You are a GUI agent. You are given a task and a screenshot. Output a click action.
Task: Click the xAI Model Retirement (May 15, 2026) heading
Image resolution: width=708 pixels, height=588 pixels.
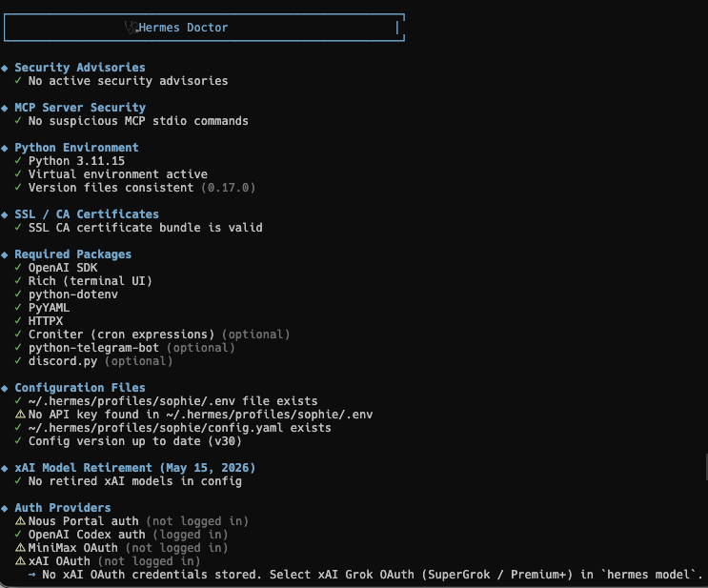135,467
